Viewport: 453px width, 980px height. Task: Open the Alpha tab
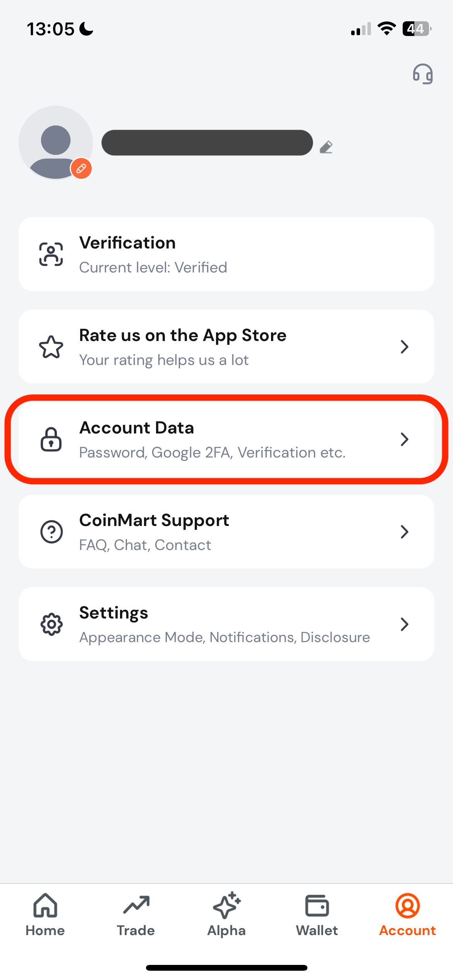pos(226,915)
